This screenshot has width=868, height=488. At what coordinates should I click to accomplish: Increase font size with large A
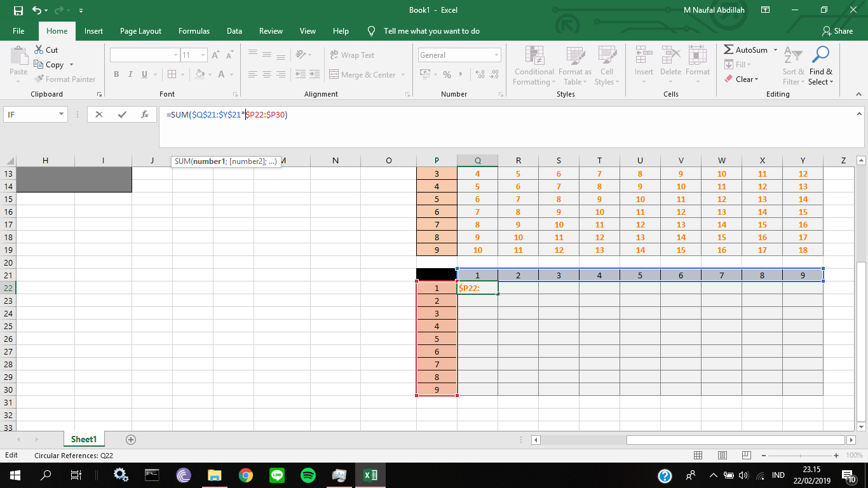[x=215, y=55]
